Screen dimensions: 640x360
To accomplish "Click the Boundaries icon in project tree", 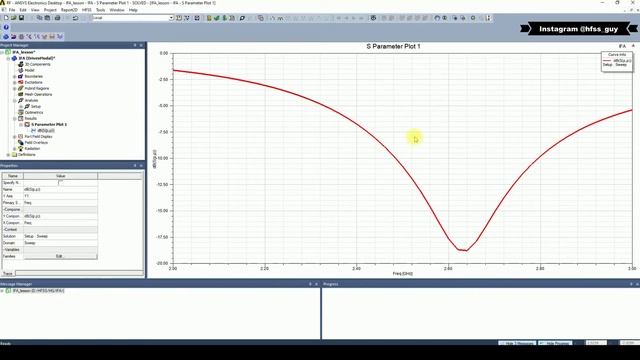I will pyautogui.click(x=20, y=76).
